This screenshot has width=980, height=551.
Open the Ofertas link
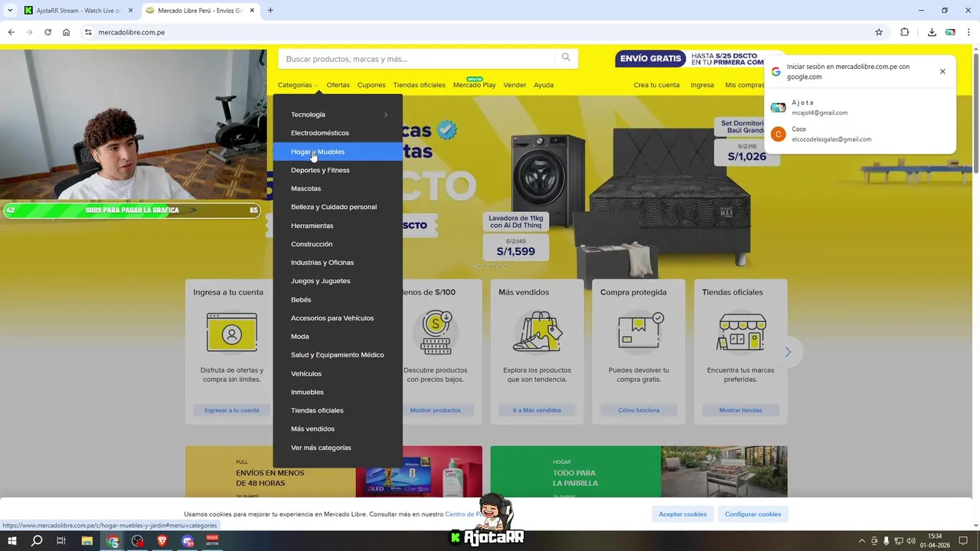point(338,85)
